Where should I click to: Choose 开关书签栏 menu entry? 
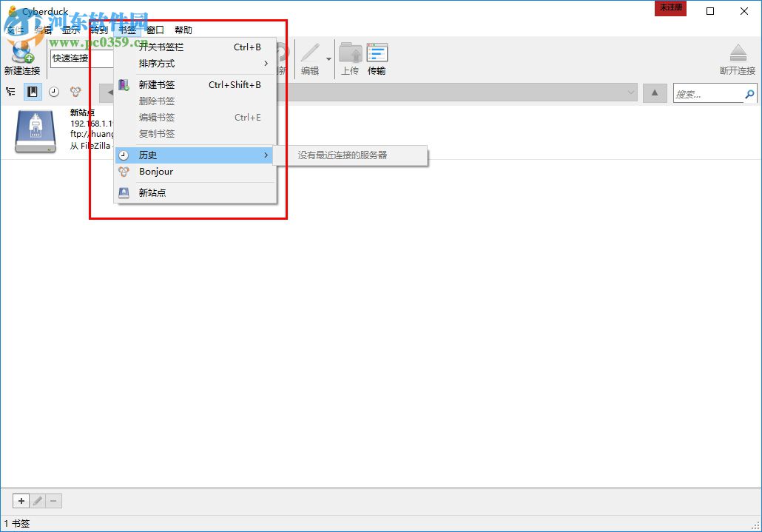[x=196, y=47]
